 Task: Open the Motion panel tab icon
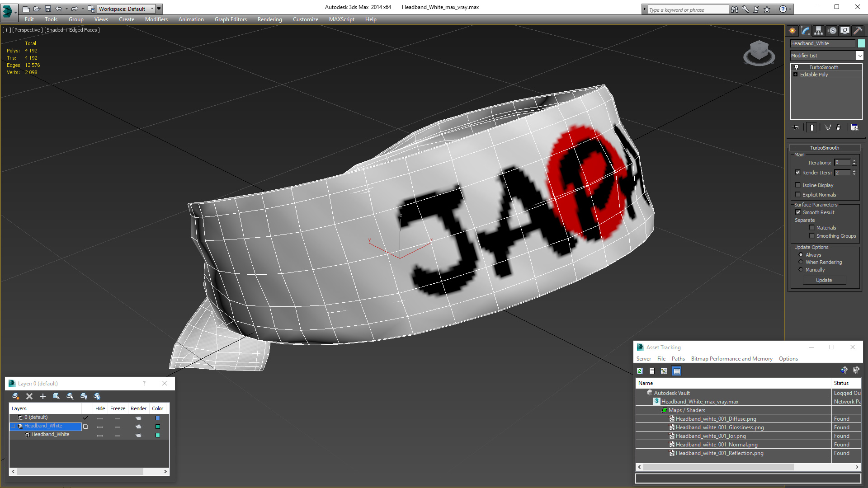(x=832, y=31)
